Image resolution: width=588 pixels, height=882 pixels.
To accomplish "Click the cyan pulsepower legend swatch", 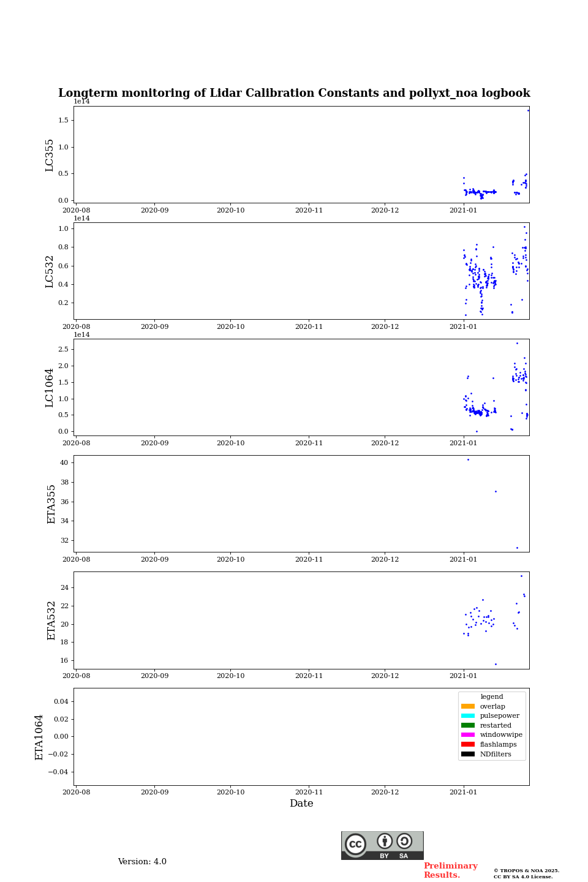I will 468,716.
